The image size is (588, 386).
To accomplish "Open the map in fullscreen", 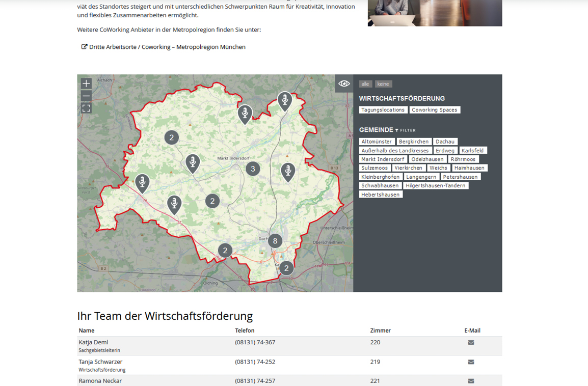I will pos(86,108).
